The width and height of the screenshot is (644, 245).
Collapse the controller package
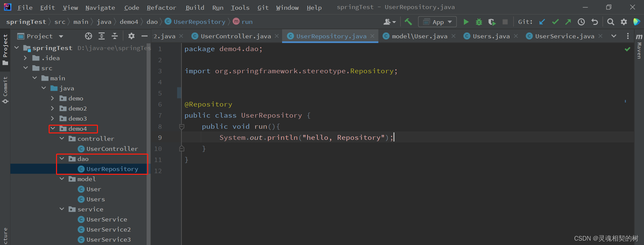pyautogui.click(x=62, y=139)
